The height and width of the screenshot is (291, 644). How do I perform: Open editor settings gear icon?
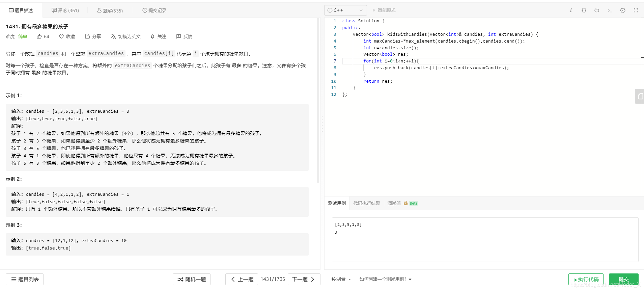(623, 10)
